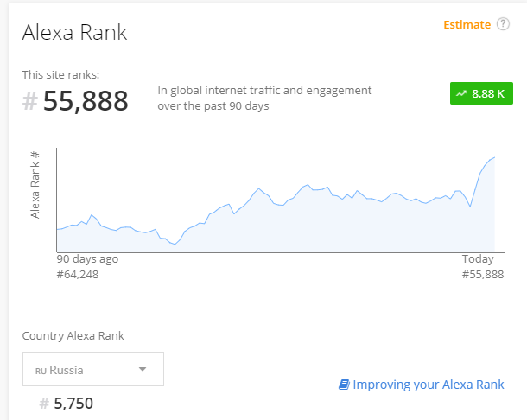Click the chart's peak point near Today
The height and width of the screenshot is (420, 527).
pos(494,157)
